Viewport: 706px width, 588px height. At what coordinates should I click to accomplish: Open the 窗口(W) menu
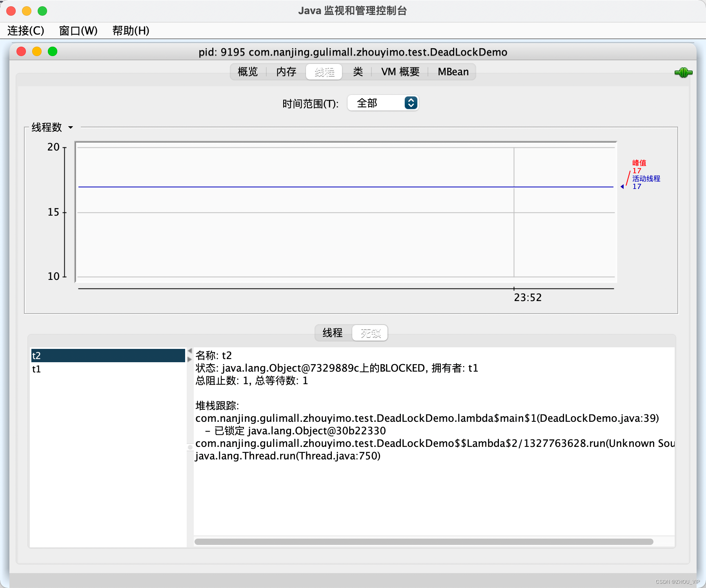[78, 31]
